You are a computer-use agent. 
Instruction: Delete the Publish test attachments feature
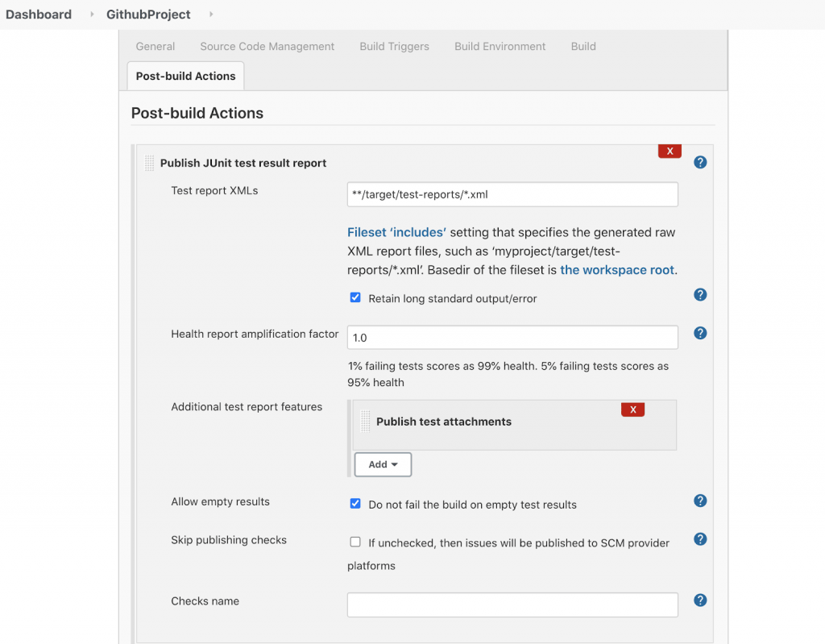[632, 409]
